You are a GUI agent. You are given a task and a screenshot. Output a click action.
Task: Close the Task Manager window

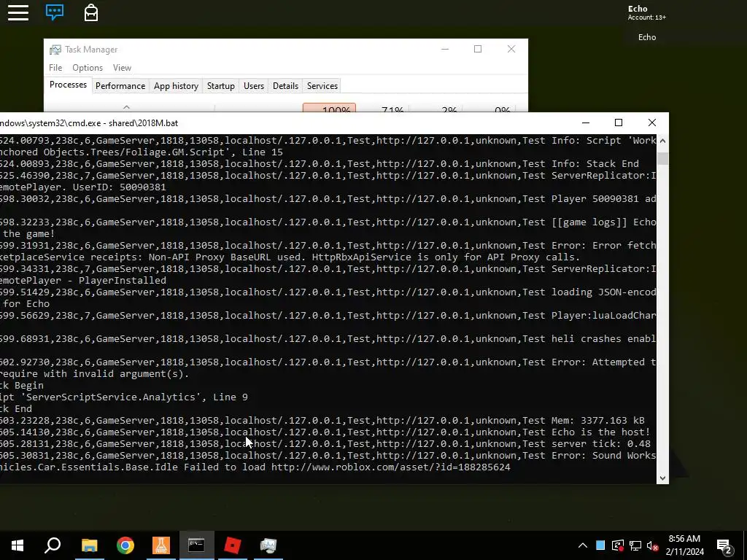coord(511,49)
